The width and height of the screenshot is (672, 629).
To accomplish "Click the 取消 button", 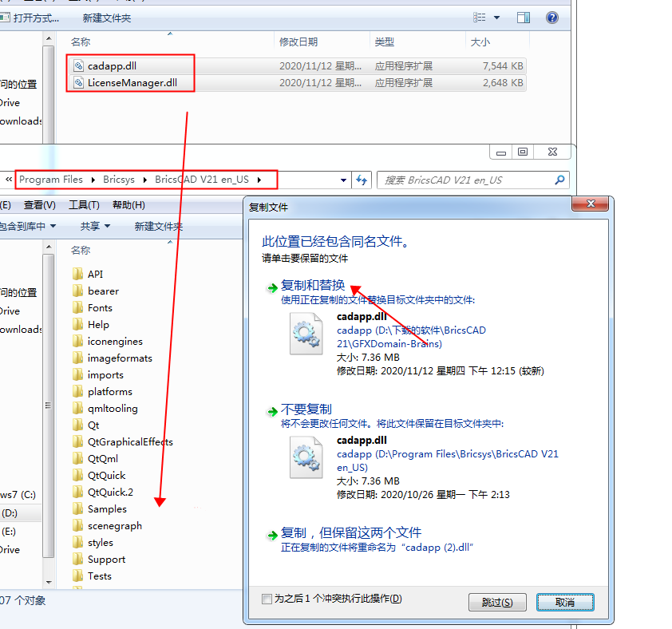I will pyautogui.click(x=565, y=603).
